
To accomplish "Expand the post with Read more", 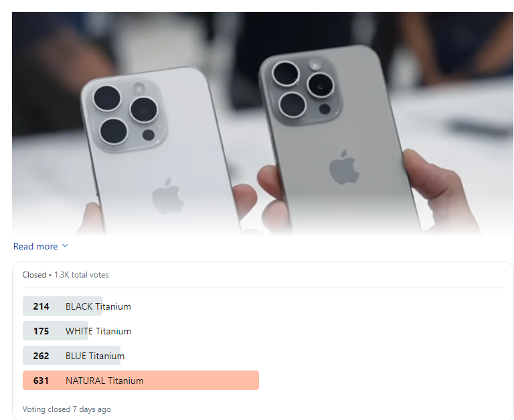I will coord(35,246).
